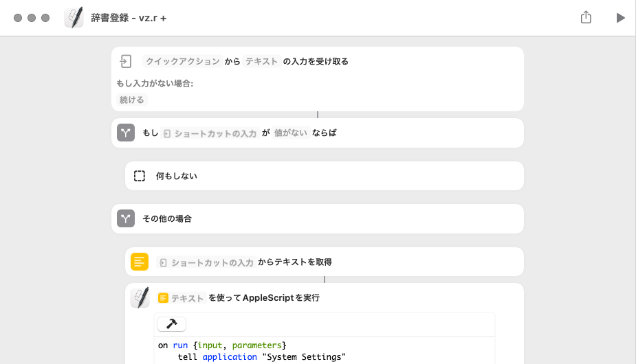Click the If action branch icon
636x364 pixels.
(x=125, y=133)
